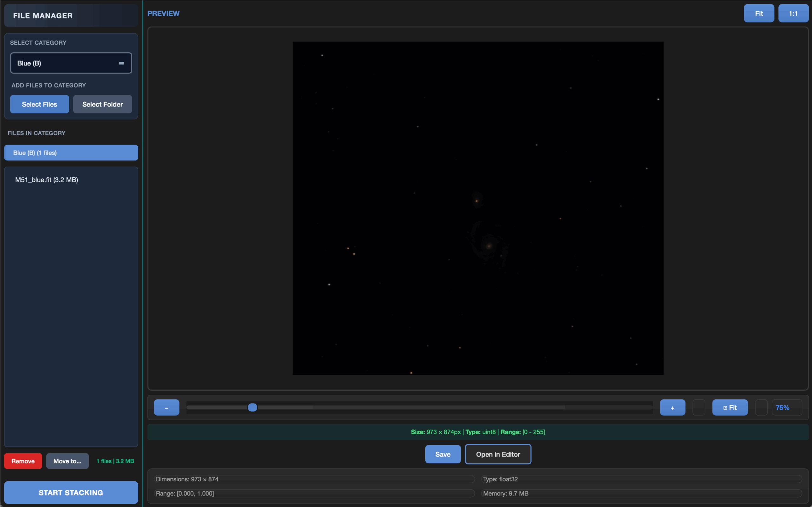
Task: Save the previewed image
Action: (442, 454)
